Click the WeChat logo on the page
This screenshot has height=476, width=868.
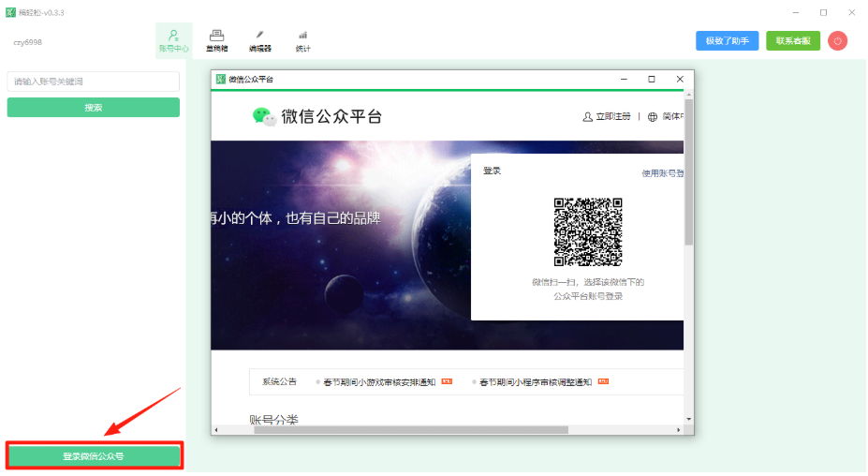[265, 116]
